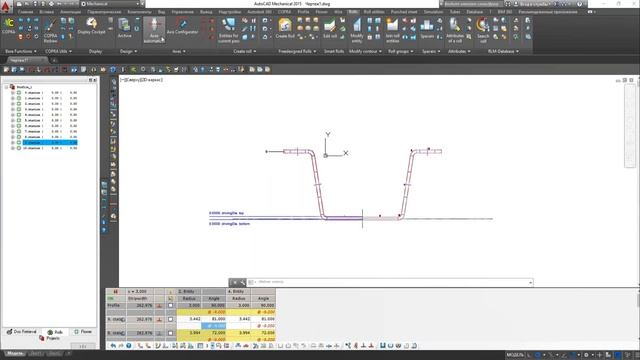The width and height of the screenshot is (640, 360).
Task: Open Attributes of a roll tool
Action: tap(455, 31)
